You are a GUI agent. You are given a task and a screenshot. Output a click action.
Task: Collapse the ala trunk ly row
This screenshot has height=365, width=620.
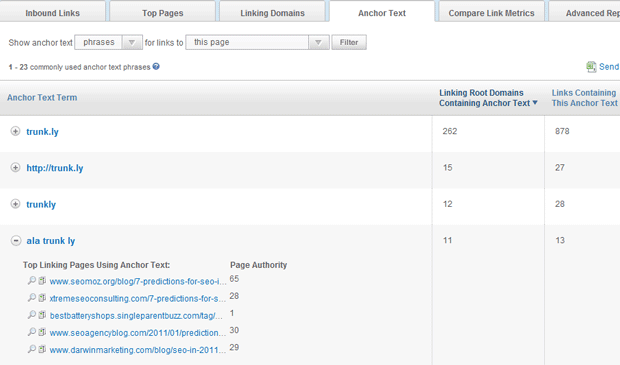pos(16,240)
